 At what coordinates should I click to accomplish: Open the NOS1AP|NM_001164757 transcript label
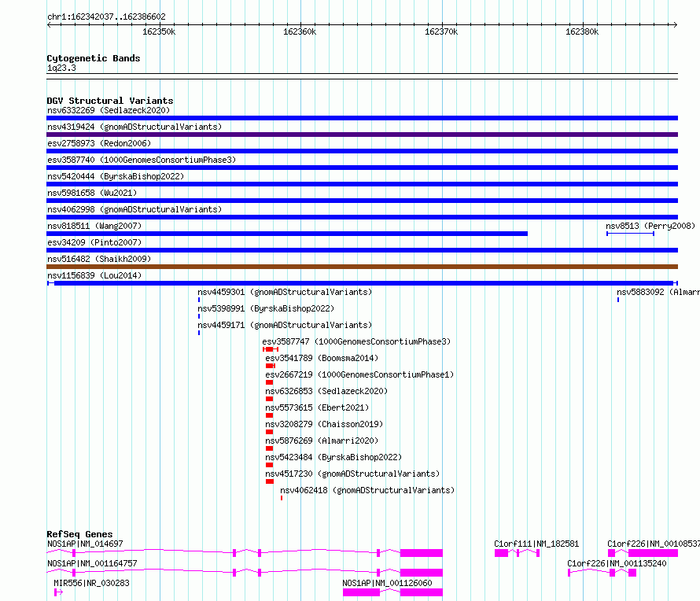pos(92,563)
